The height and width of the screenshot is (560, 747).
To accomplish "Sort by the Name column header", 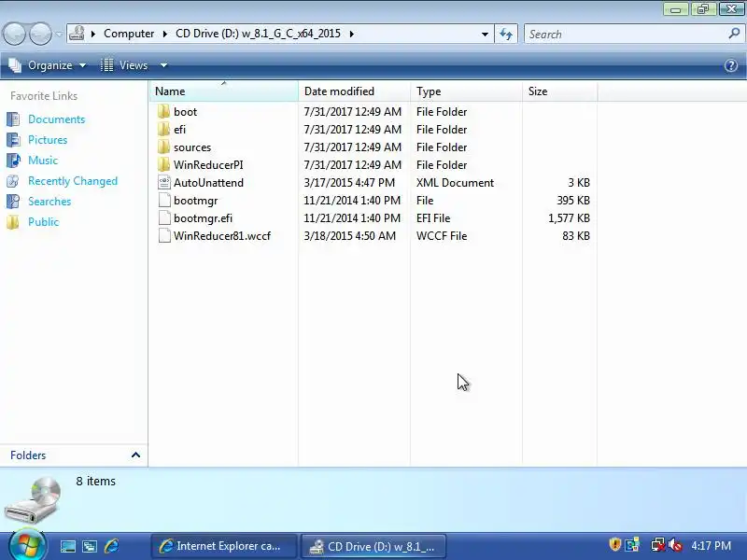I will pyautogui.click(x=224, y=91).
